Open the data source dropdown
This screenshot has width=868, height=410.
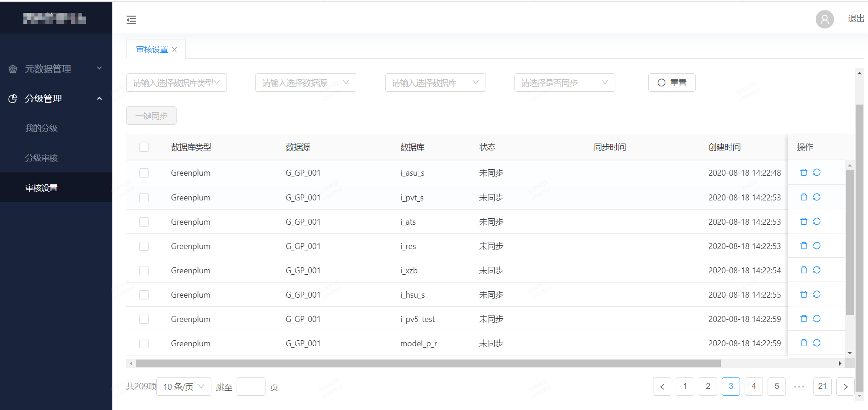306,83
